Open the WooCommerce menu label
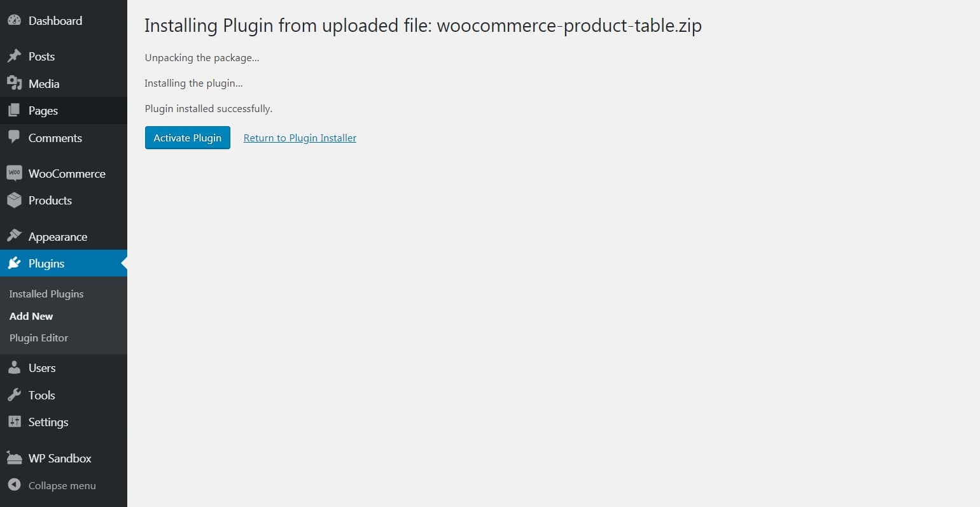The image size is (980, 507). point(67,173)
